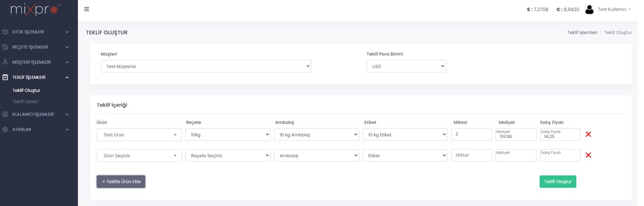Open the 10 kg Ambalaj dropdown
The height and width of the screenshot is (206, 644).
coord(316,134)
